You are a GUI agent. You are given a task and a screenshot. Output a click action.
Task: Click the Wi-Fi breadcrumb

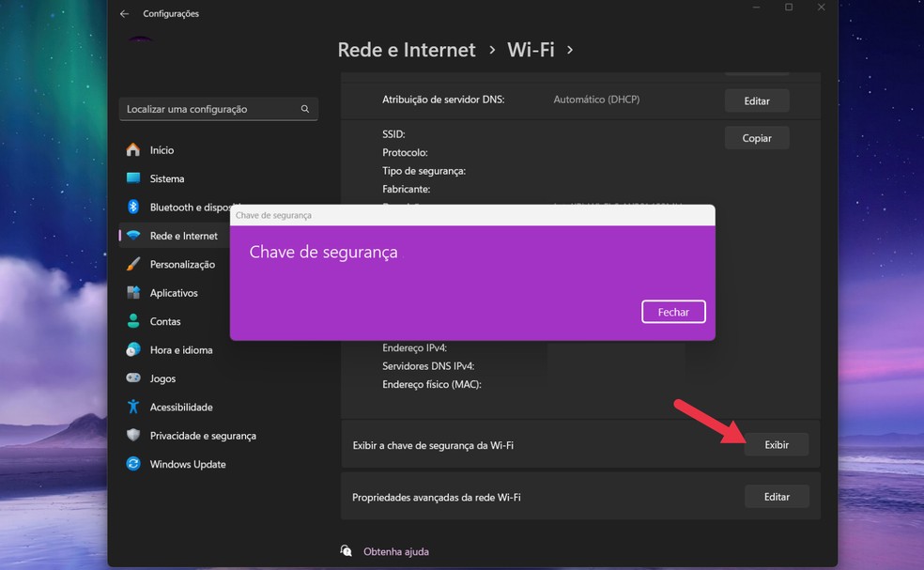531,50
